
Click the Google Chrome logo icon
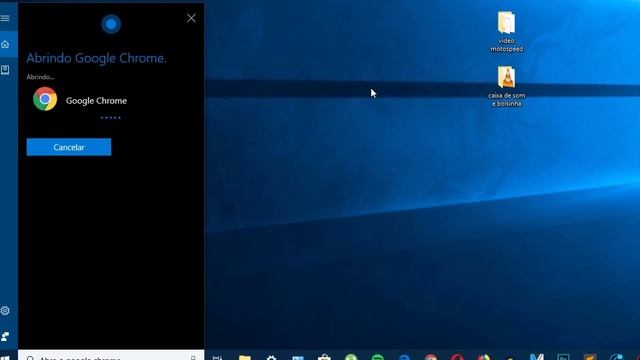click(45, 99)
